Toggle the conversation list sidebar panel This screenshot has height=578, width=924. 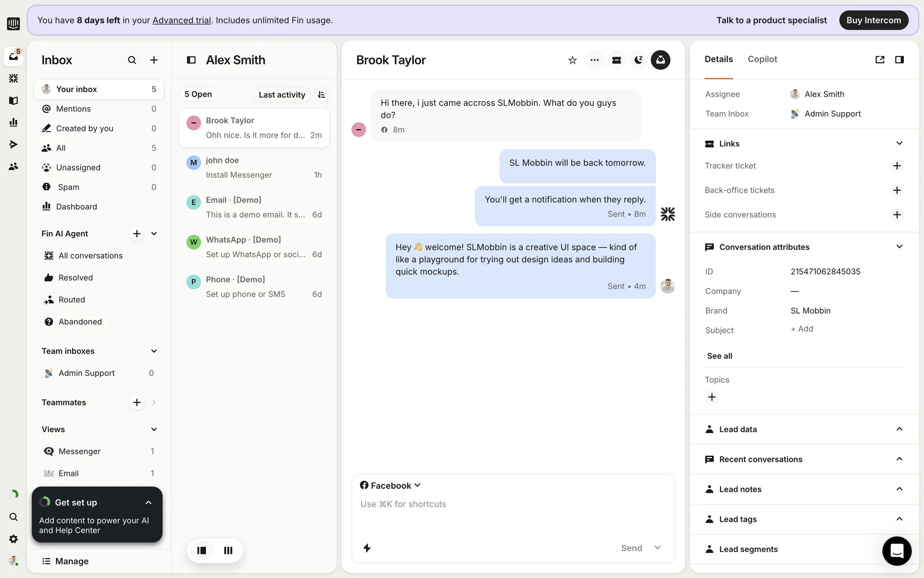191,60
